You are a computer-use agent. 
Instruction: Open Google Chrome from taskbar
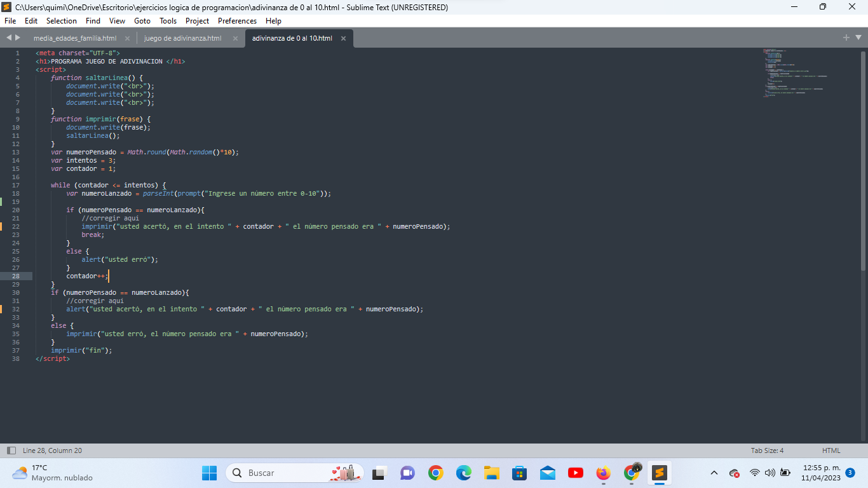pos(435,473)
